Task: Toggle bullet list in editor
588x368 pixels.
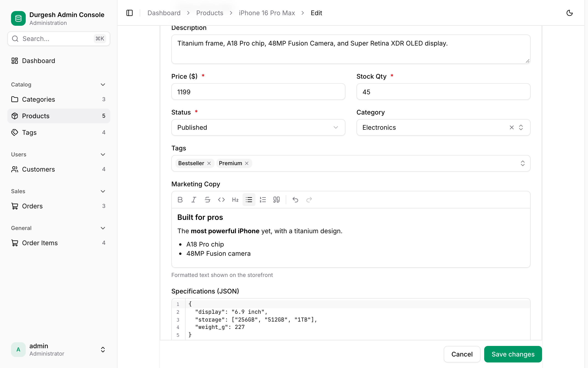Action: point(249,200)
